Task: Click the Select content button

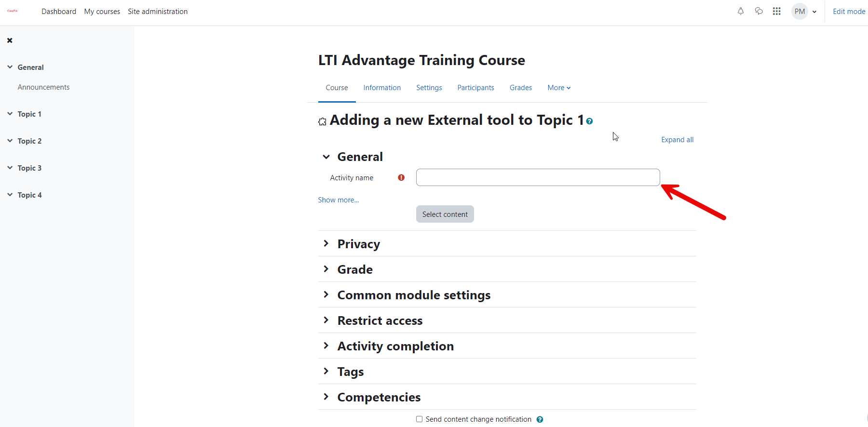Action: pos(445,214)
